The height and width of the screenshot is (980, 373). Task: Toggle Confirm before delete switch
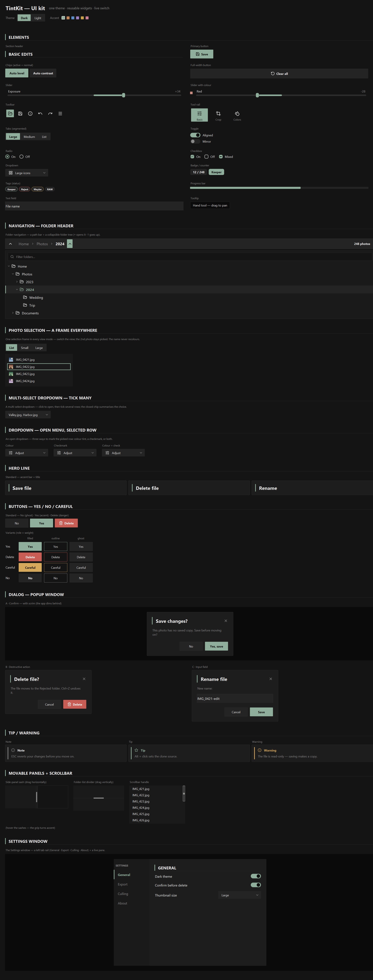coord(256,885)
